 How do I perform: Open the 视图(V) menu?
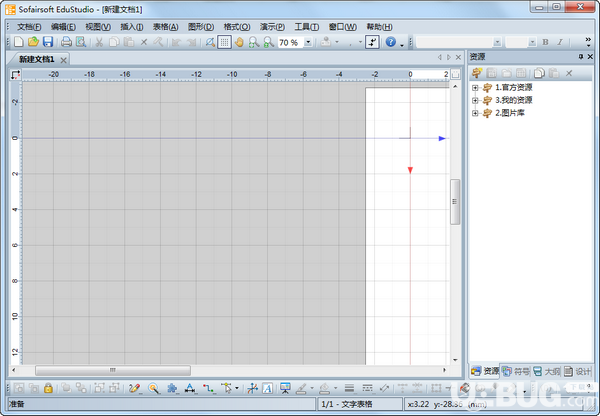98,27
